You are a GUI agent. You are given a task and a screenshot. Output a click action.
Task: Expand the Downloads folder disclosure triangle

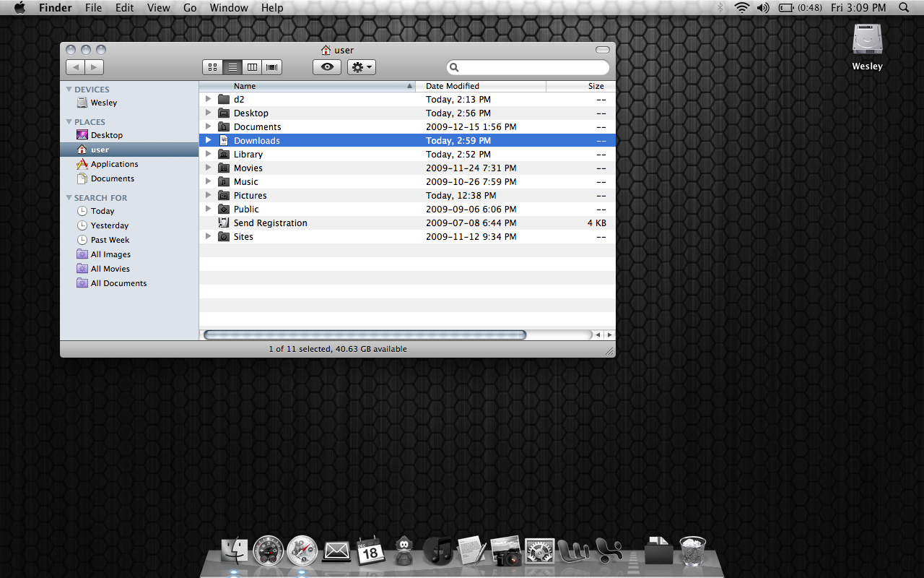tap(208, 140)
